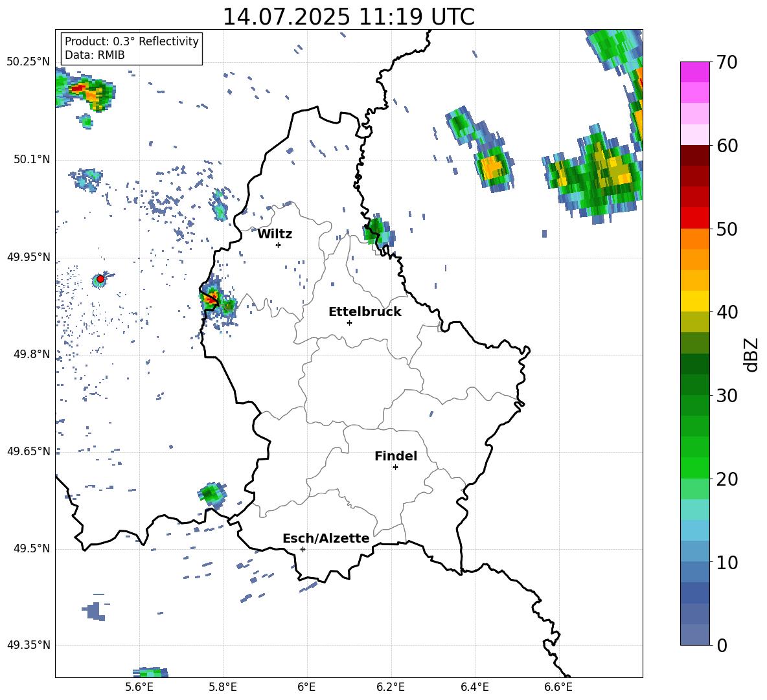767x700 pixels.
Task: Click the Findel cross marker
Action: pyautogui.click(x=395, y=468)
